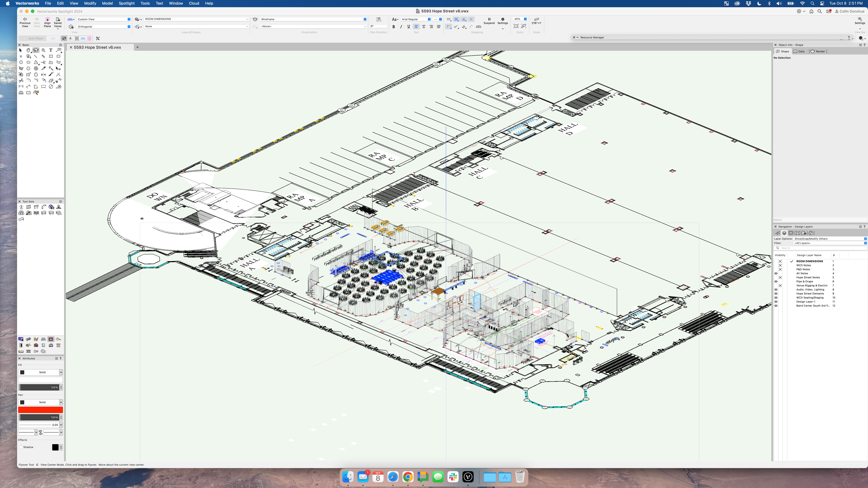Select the Split knife tool

51,74
